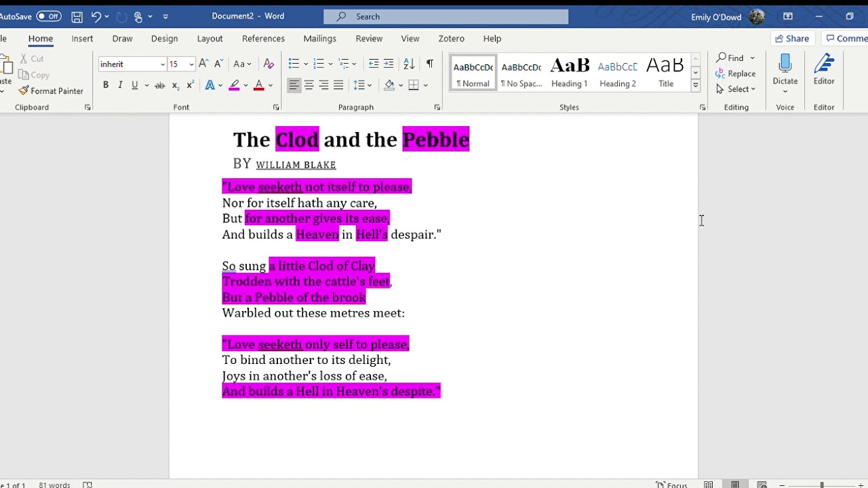Open the Find dropdown arrow
The height and width of the screenshot is (488, 868).
(x=752, y=58)
